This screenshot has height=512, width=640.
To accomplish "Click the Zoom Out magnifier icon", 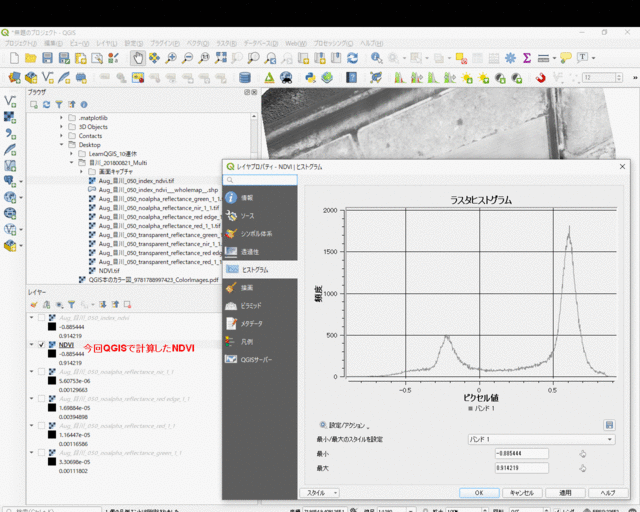I will [x=187, y=58].
